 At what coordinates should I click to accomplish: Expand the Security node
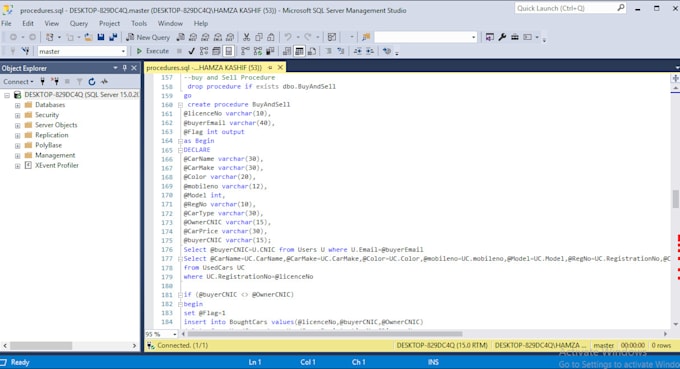coord(17,115)
